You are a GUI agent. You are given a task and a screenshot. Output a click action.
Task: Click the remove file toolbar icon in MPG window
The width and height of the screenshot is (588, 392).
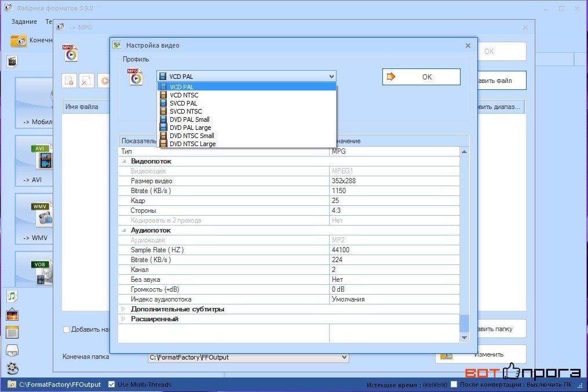(86, 81)
